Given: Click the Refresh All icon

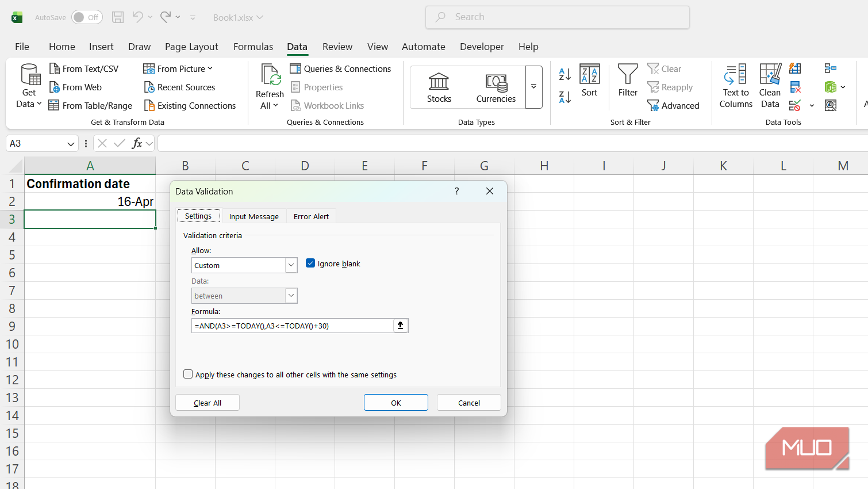Looking at the screenshot, I should (270, 75).
